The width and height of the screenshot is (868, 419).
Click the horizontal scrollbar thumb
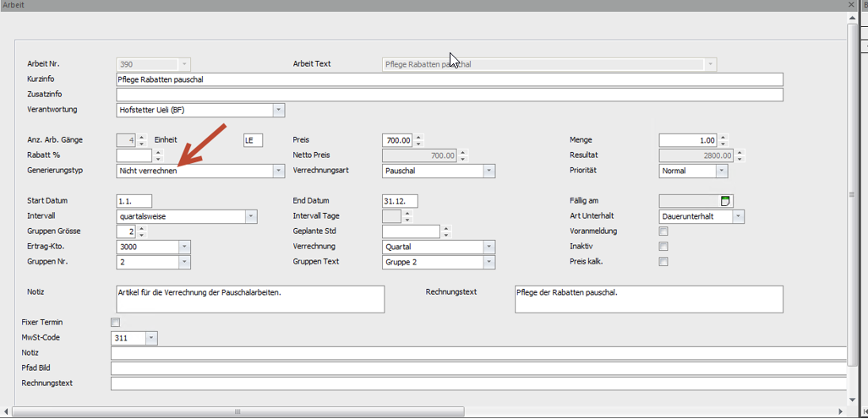tap(238, 411)
